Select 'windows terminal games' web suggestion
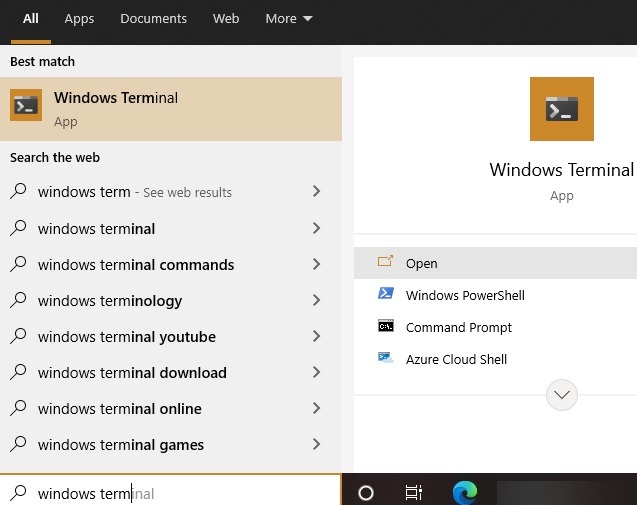 [x=171, y=444]
